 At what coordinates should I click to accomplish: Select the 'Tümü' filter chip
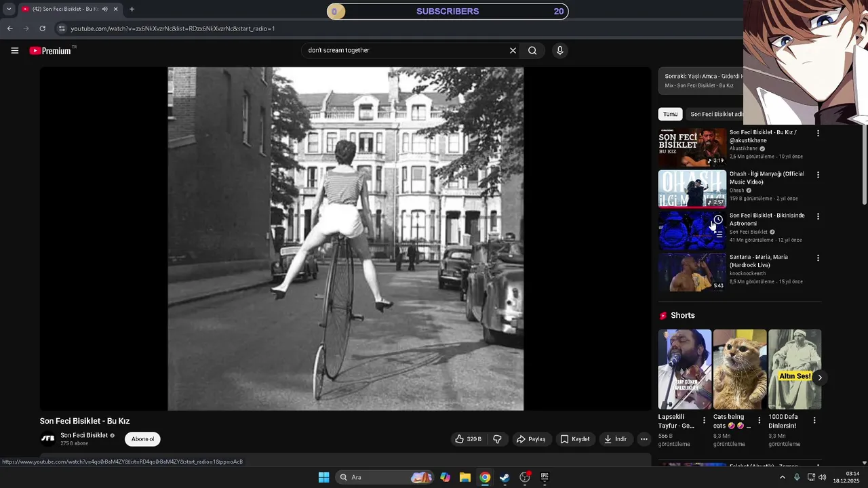tap(671, 115)
